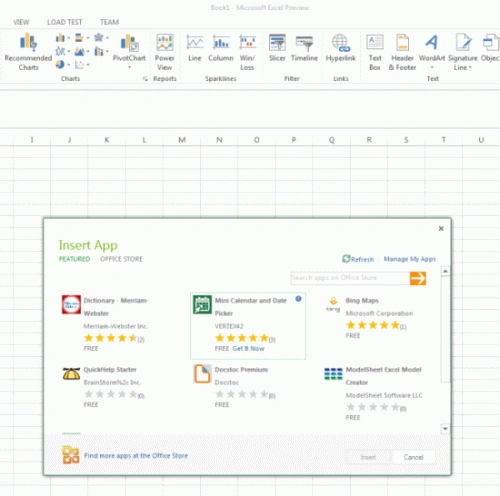Viewport: 500px width, 496px height.
Task: Select the Mini Calendar and Date Picker icon
Action: point(202,304)
